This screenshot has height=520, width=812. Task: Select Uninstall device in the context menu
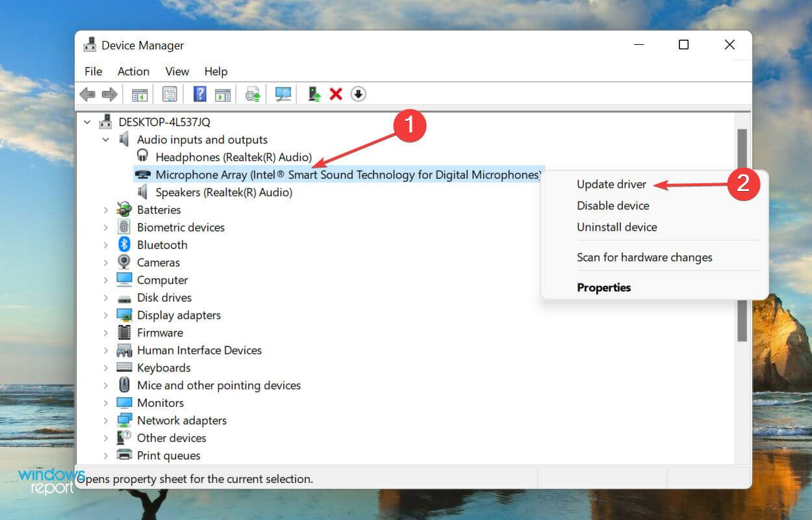pos(615,227)
